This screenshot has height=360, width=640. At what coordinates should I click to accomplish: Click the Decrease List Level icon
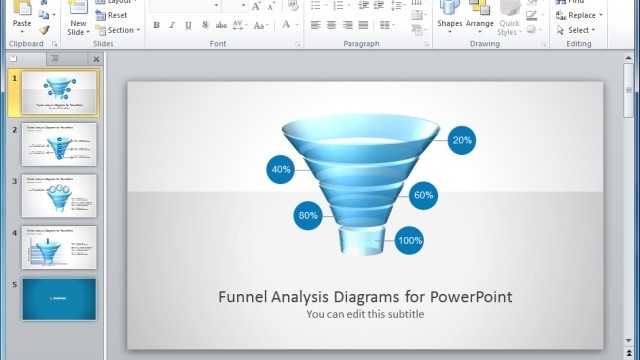(363, 5)
